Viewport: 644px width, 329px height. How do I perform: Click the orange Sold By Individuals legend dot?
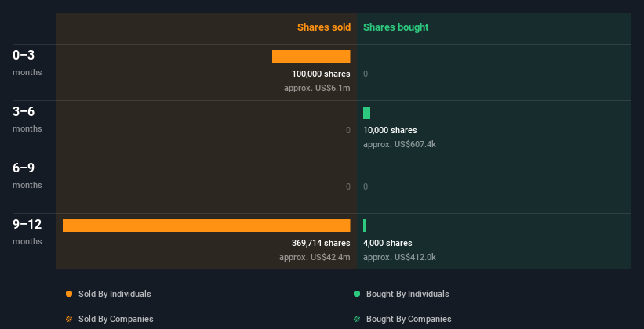click(x=69, y=294)
